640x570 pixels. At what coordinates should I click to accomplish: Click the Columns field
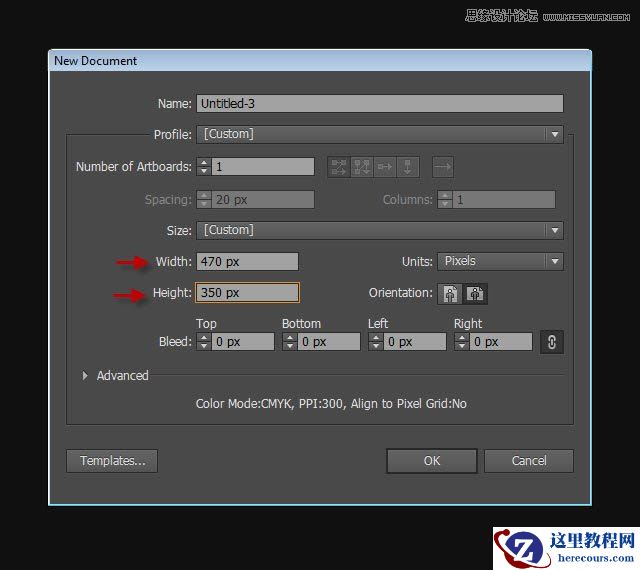(x=504, y=200)
